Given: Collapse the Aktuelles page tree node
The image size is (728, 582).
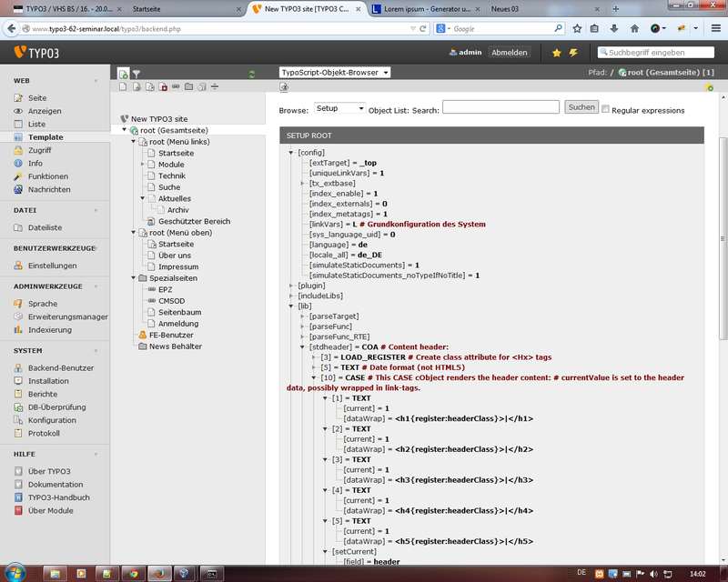Looking at the screenshot, I should [143, 198].
